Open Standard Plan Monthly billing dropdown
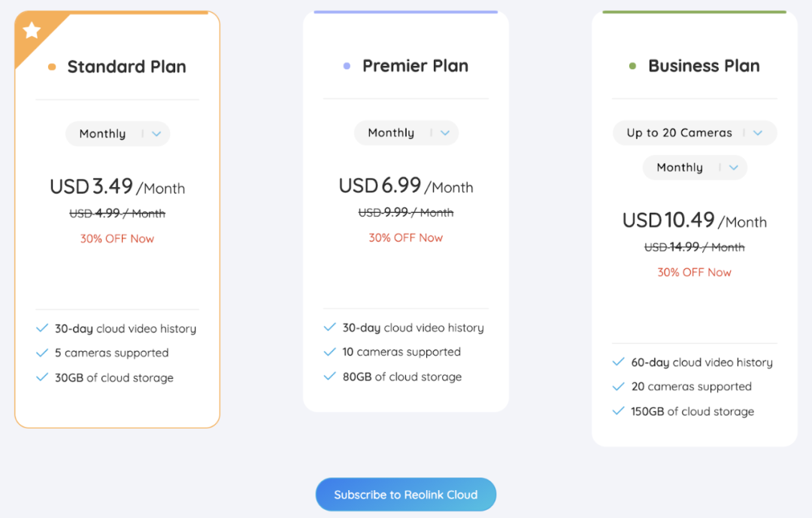Image resolution: width=812 pixels, height=518 pixels. pos(118,134)
